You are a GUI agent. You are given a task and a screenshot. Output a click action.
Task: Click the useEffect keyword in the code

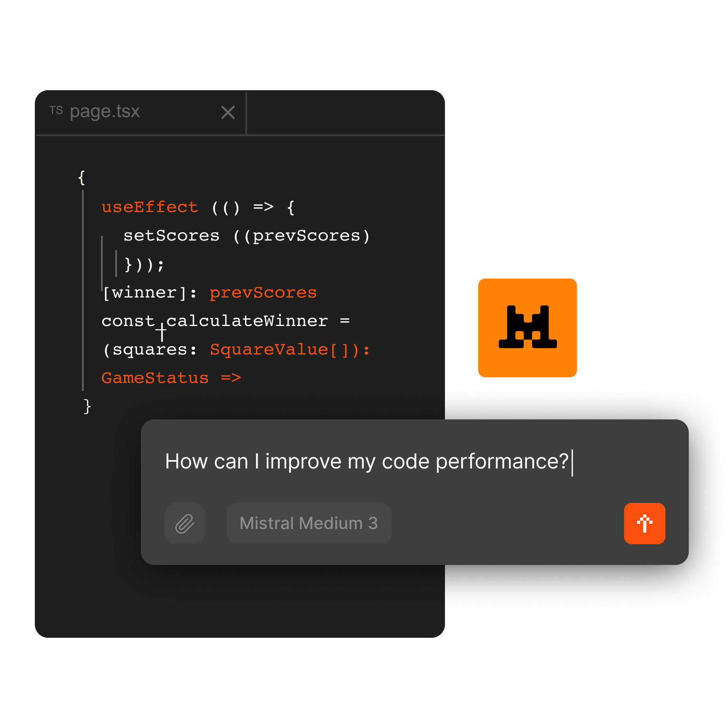[x=150, y=207]
